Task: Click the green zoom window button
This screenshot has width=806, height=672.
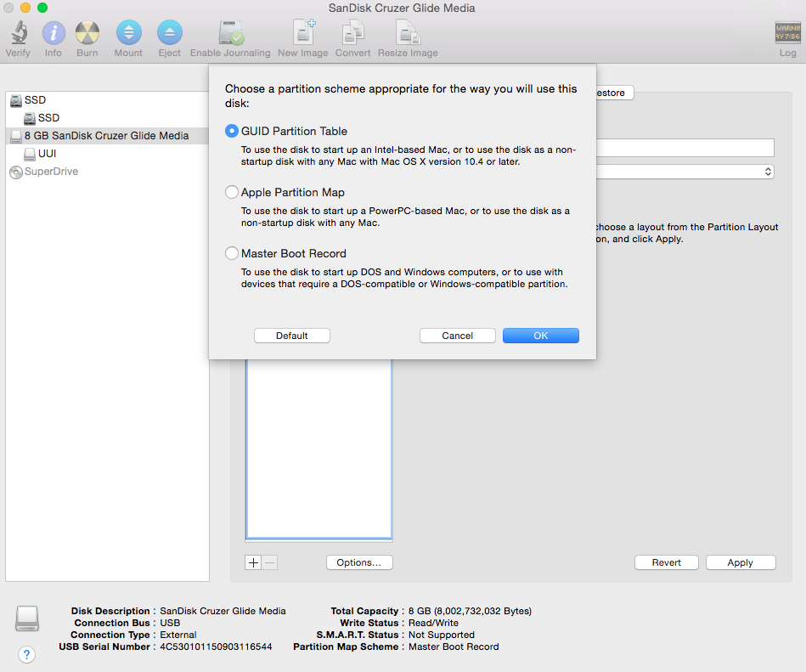Action: [42, 8]
